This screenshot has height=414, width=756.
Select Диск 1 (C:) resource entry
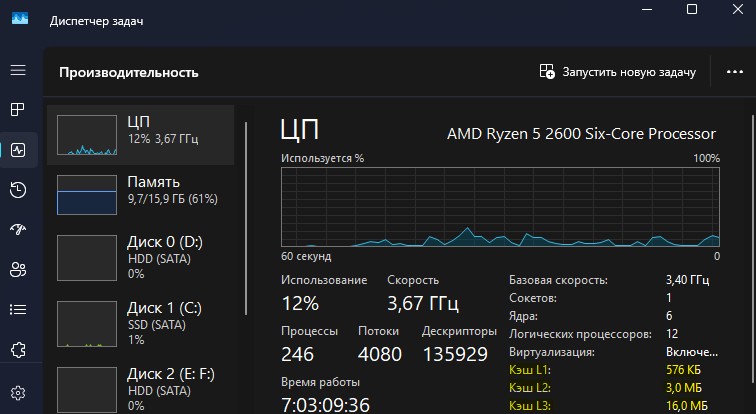pyautogui.click(x=140, y=323)
